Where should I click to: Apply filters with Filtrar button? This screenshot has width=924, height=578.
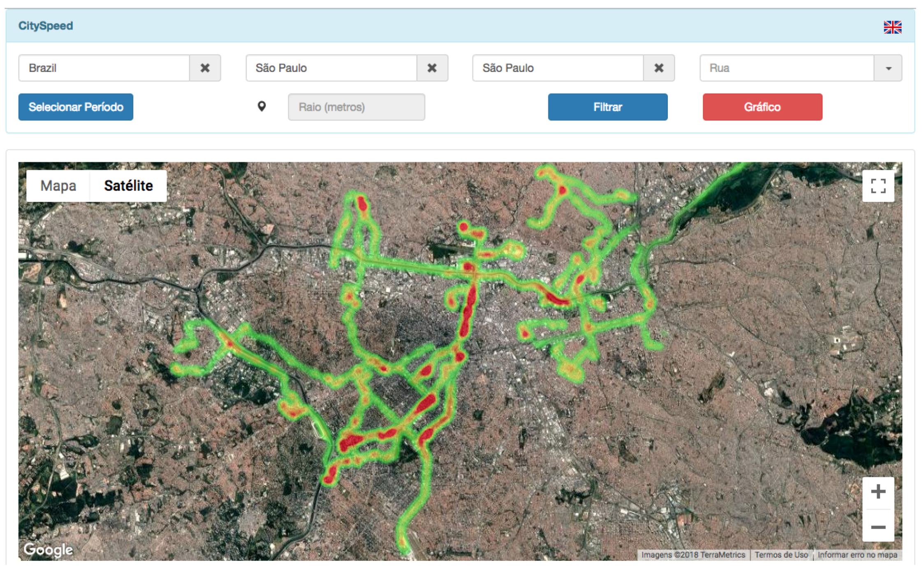click(x=607, y=107)
